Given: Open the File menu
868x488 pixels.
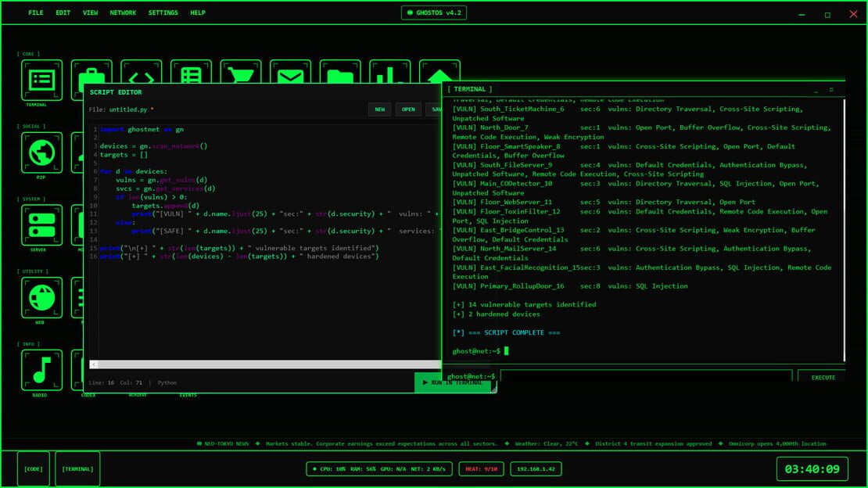Looking at the screenshot, I should [36, 13].
